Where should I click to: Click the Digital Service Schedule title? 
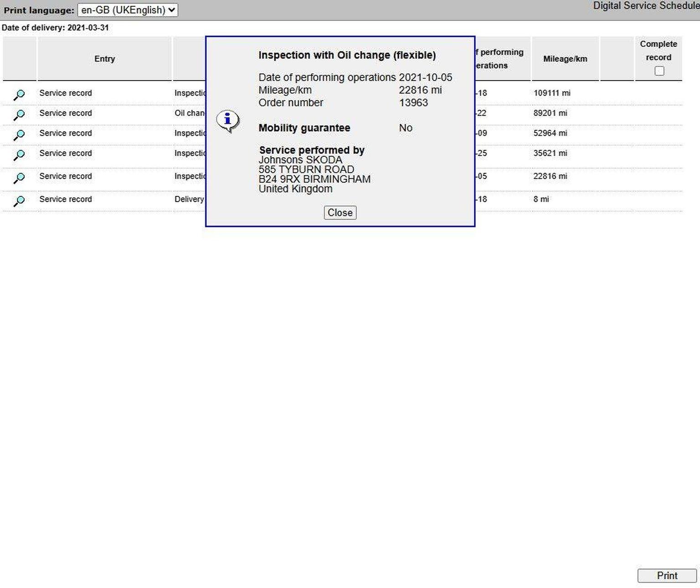(x=645, y=6)
